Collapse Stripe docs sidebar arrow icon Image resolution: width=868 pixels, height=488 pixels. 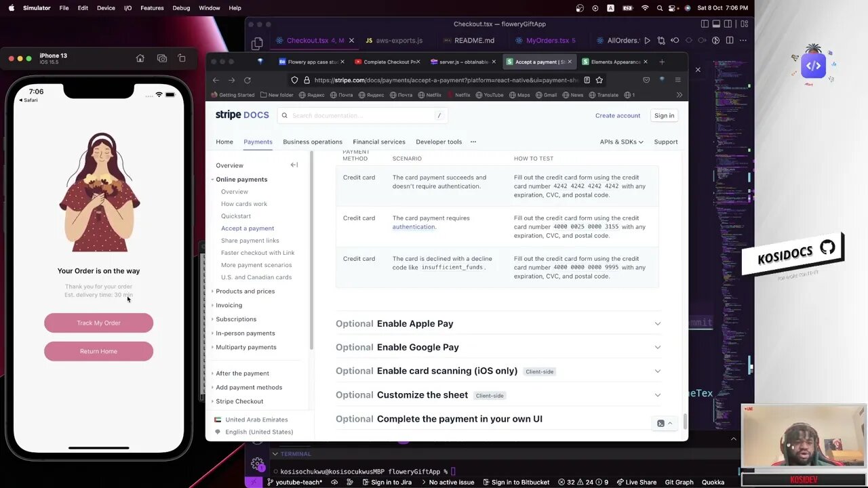click(294, 165)
